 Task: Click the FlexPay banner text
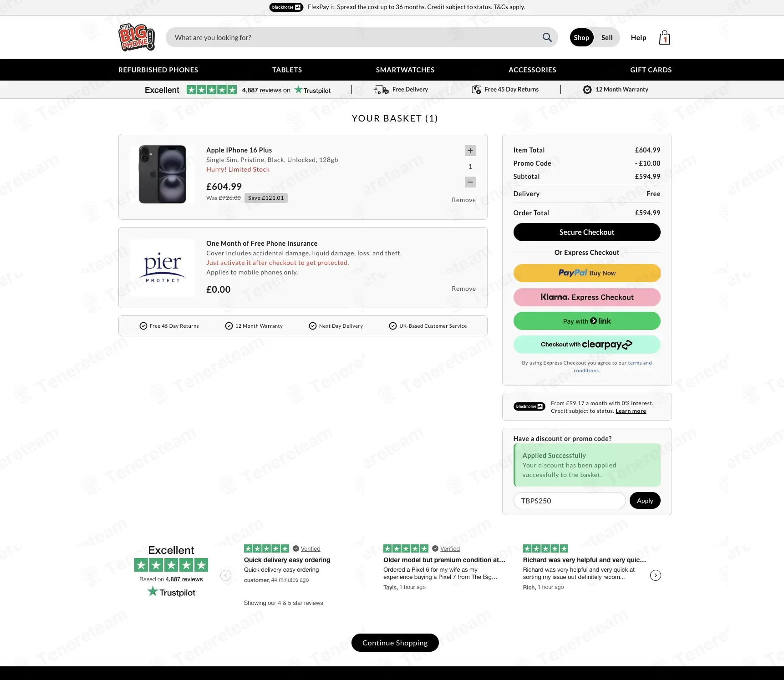pos(416,7)
